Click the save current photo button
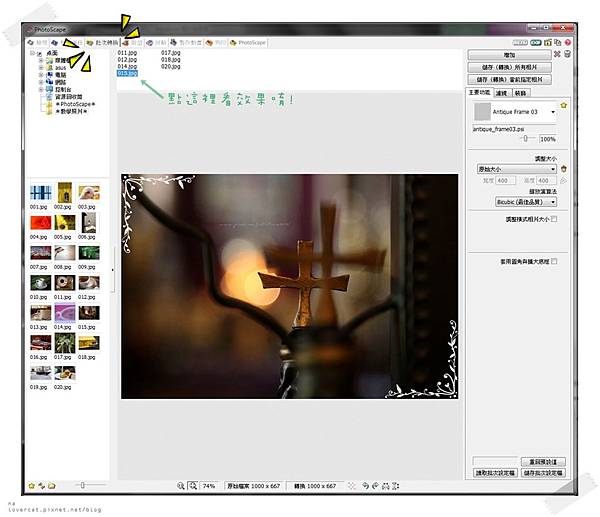Image resolution: width=600 pixels, height=517 pixels. (x=509, y=80)
